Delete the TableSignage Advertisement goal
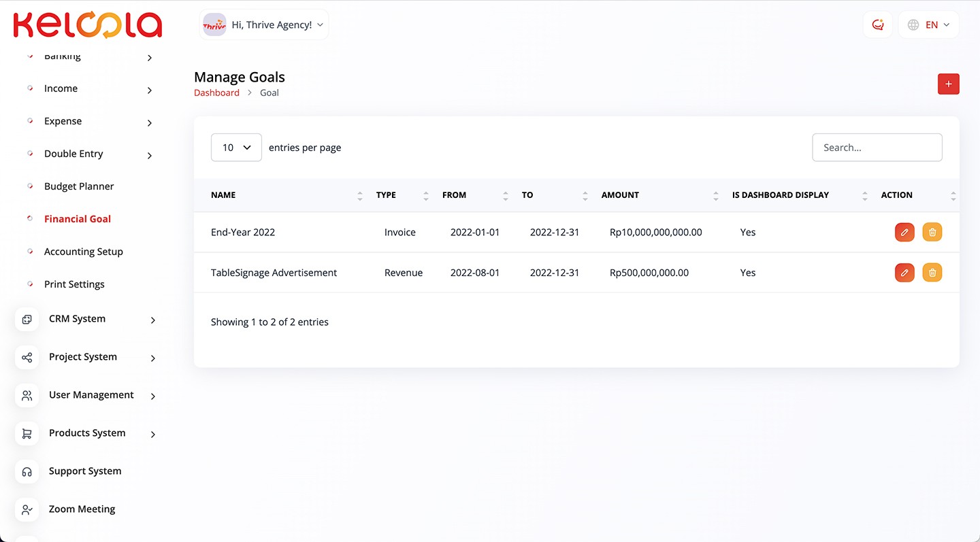 click(x=932, y=273)
